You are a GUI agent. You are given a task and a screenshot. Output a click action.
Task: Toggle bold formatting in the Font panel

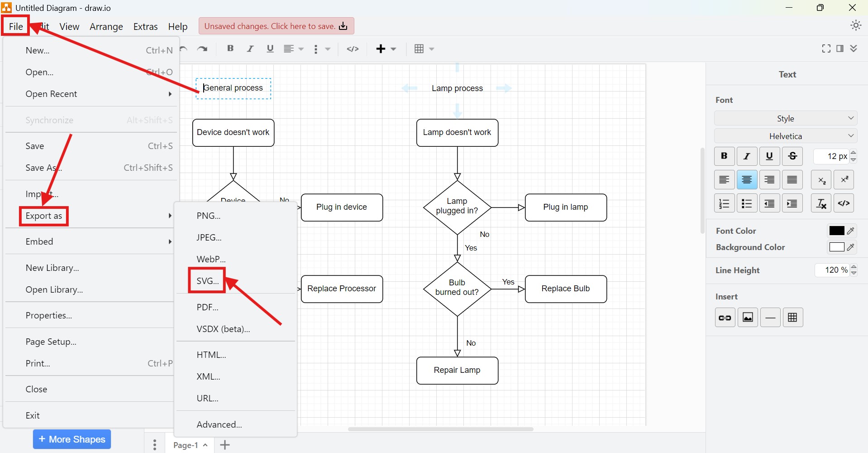[x=724, y=156]
